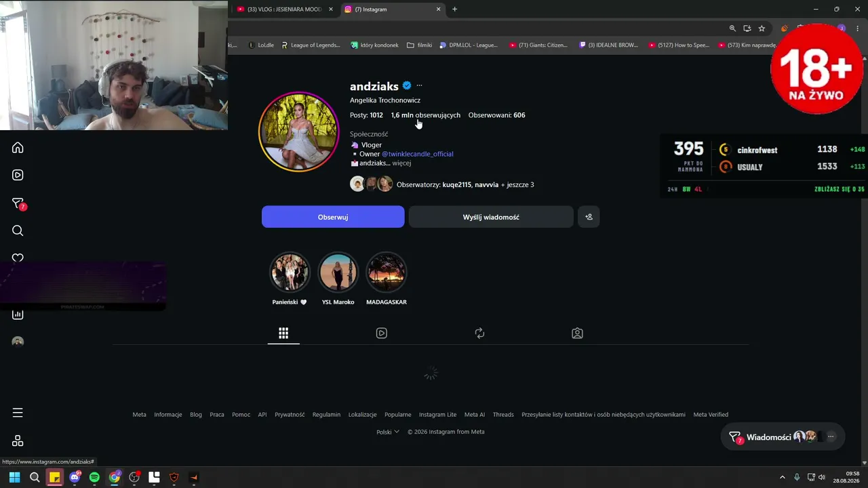Open the Giants: Citizen bookmark
The height and width of the screenshot is (488, 868).
(538, 45)
